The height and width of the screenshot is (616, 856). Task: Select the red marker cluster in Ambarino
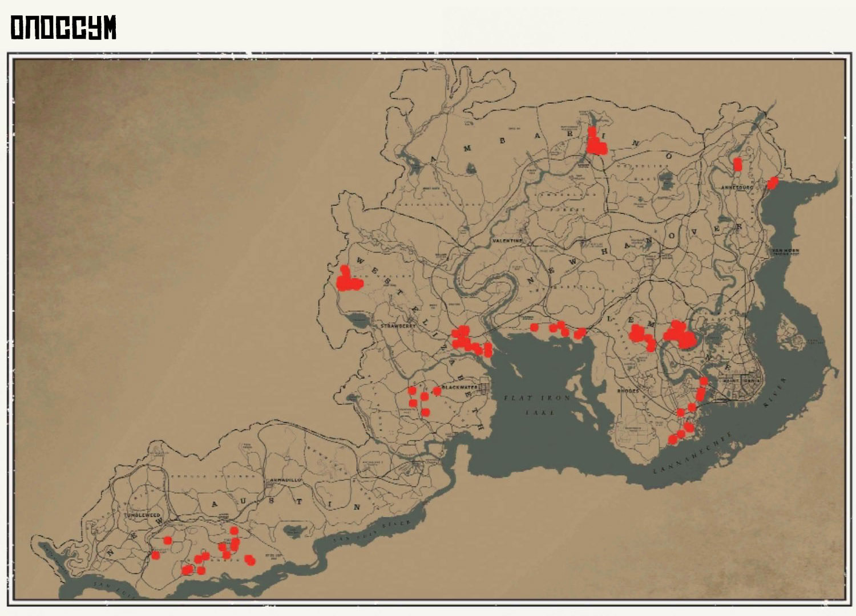[x=596, y=141]
